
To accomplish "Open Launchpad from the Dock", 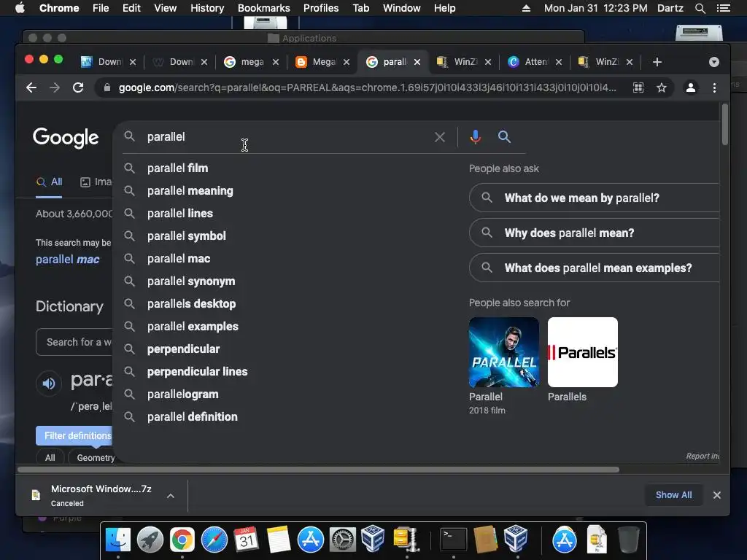I will point(150,540).
